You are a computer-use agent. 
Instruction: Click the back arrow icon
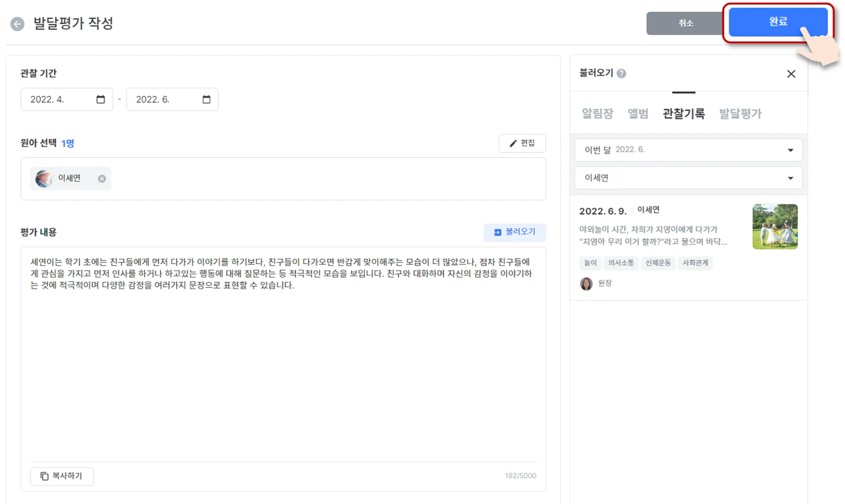click(17, 24)
